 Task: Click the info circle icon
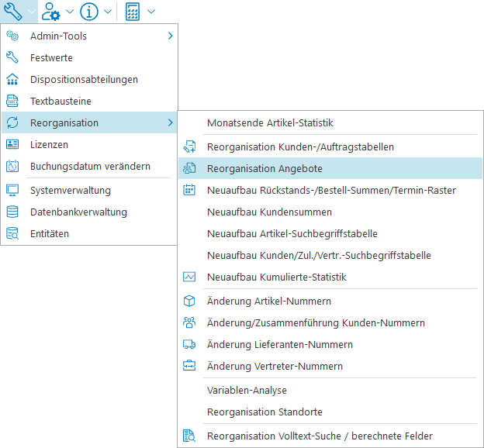89,12
